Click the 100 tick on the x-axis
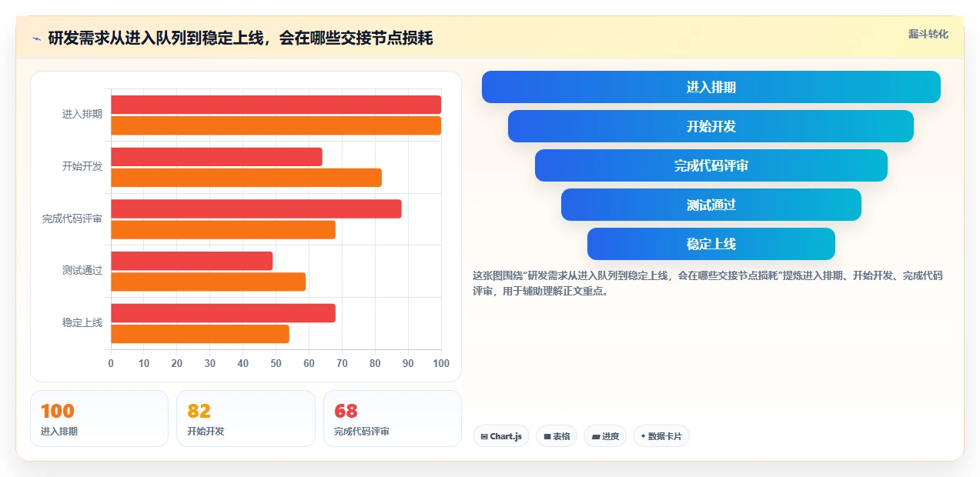980x477 pixels. [x=441, y=363]
